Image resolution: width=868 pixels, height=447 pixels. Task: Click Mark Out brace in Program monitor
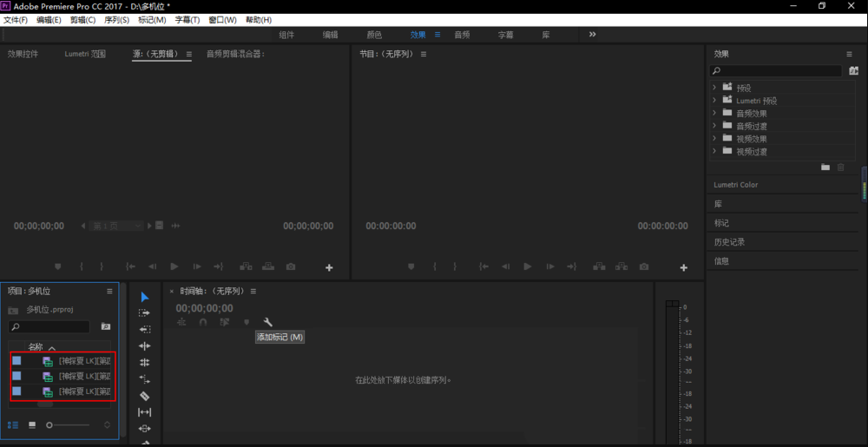(455, 266)
